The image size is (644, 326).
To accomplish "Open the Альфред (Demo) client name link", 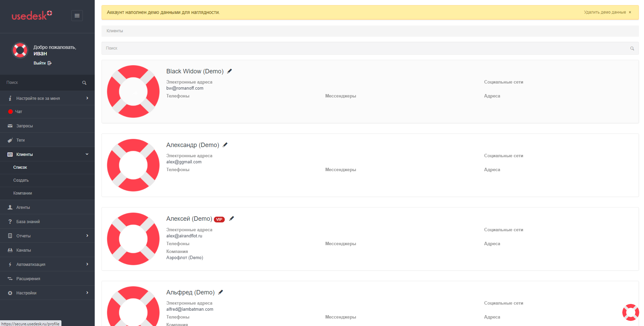I will 190,292.
